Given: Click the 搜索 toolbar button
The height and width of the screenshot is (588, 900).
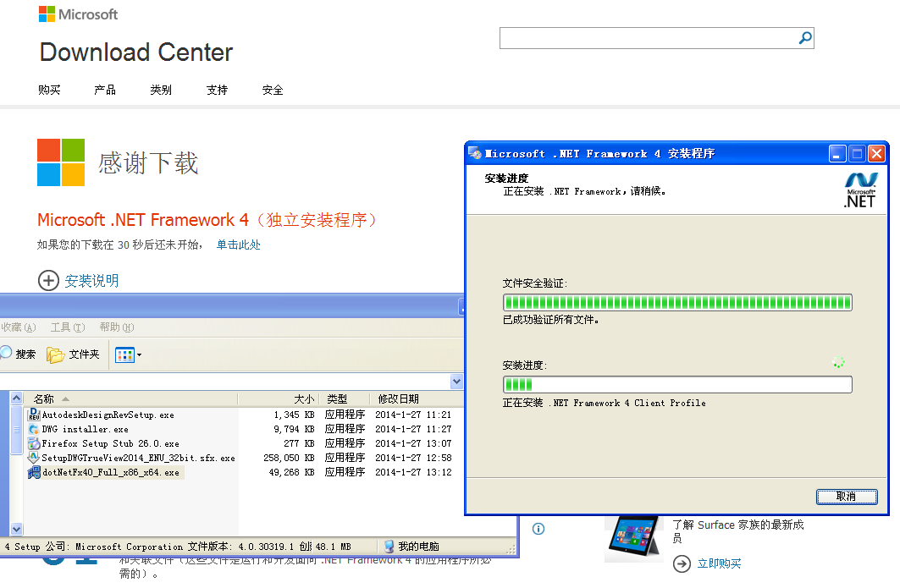Looking at the screenshot, I should [18, 354].
